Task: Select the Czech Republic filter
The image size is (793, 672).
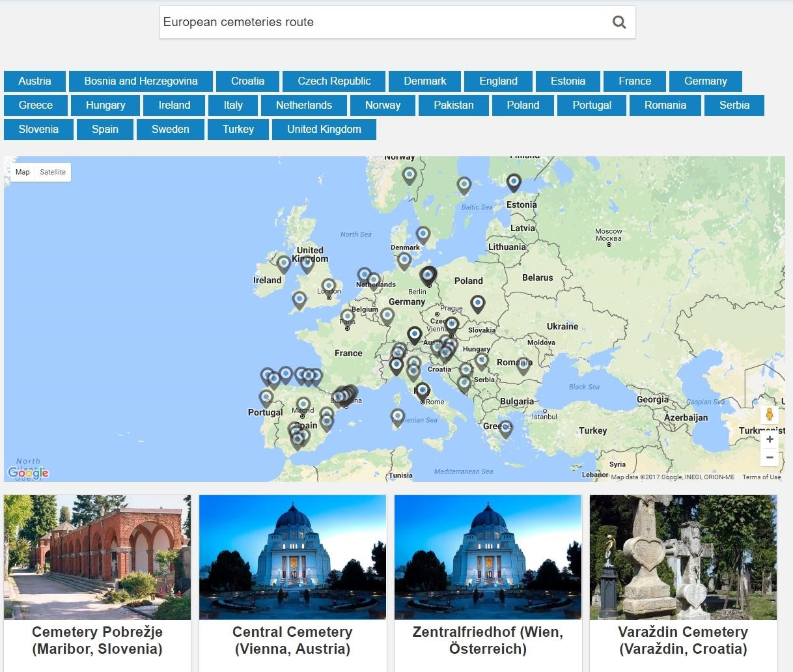Action: click(334, 81)
